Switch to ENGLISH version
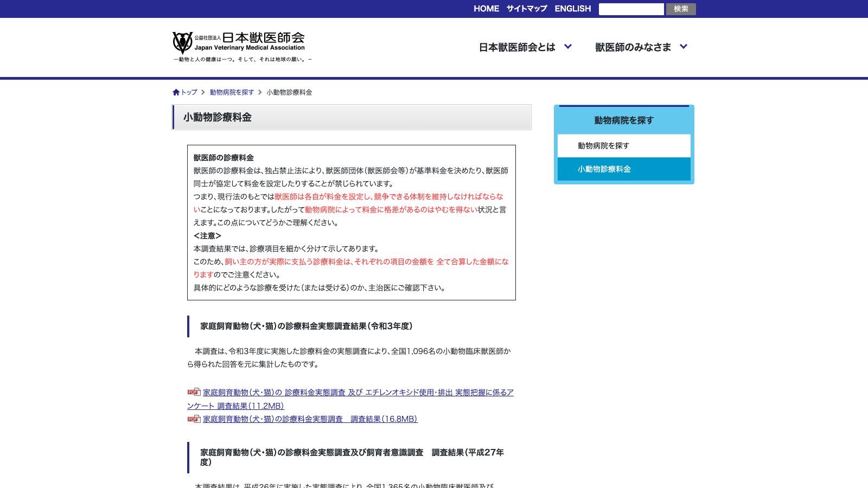 point(572,9)
